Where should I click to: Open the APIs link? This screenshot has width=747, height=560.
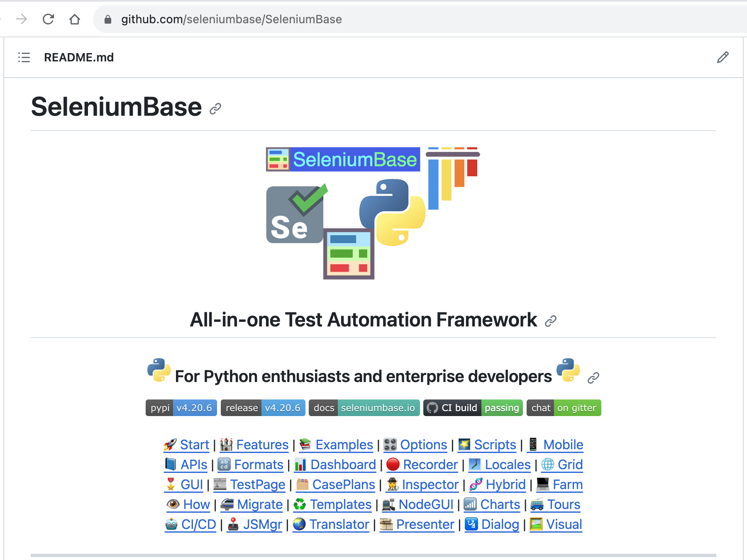[186, 465]
